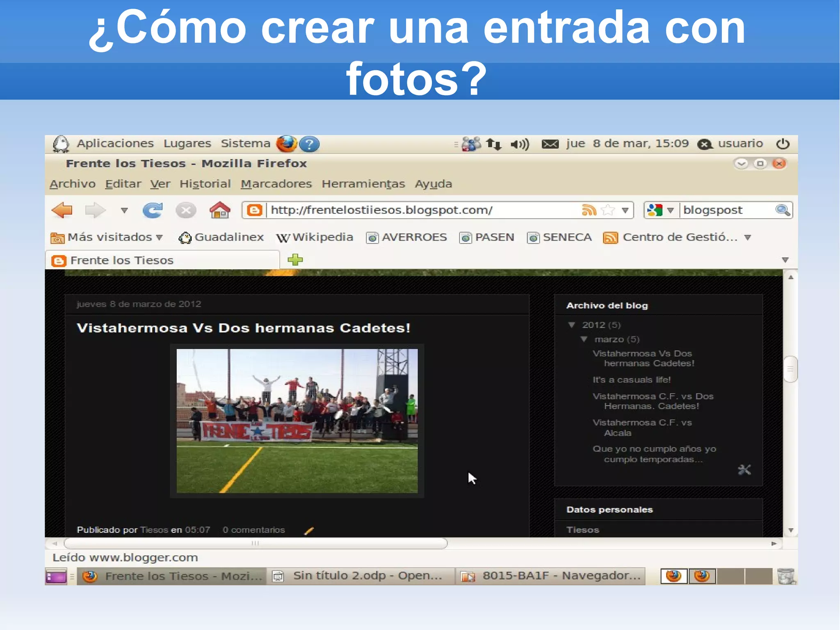Click the Blogger favicon in address bar
Viewport: 840px width, 630px height.
coord(254,210)
